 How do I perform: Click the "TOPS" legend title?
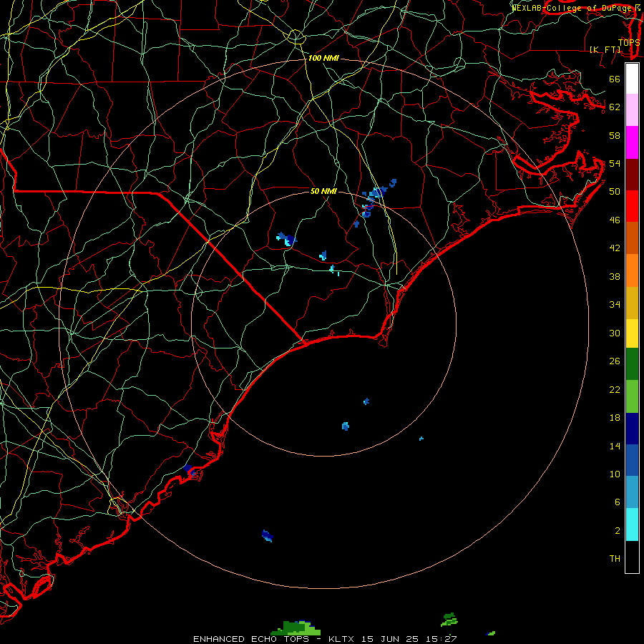point(629,42)
